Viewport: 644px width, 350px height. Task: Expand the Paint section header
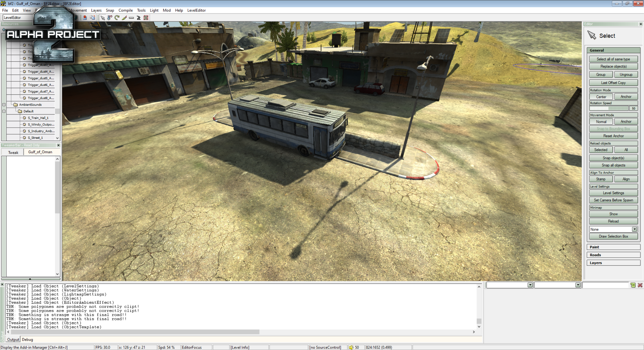pyautogui.click(x=613, y=247)
